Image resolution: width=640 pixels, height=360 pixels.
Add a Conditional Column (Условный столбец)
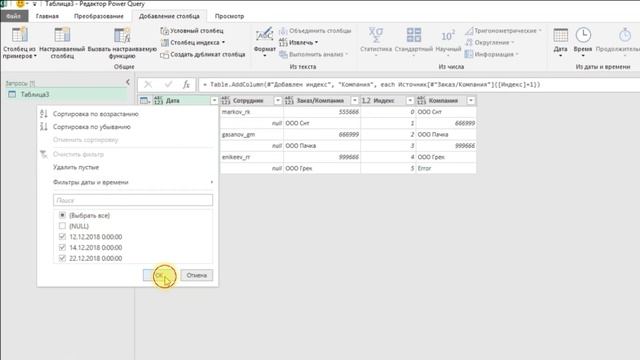point(192,31)
